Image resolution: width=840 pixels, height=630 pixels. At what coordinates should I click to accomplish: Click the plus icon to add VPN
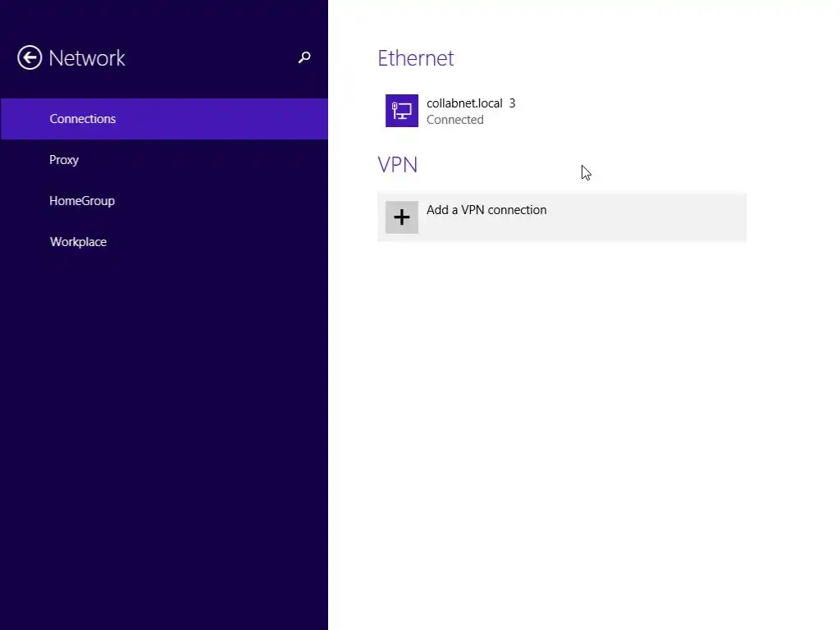(x=402, y=217)
